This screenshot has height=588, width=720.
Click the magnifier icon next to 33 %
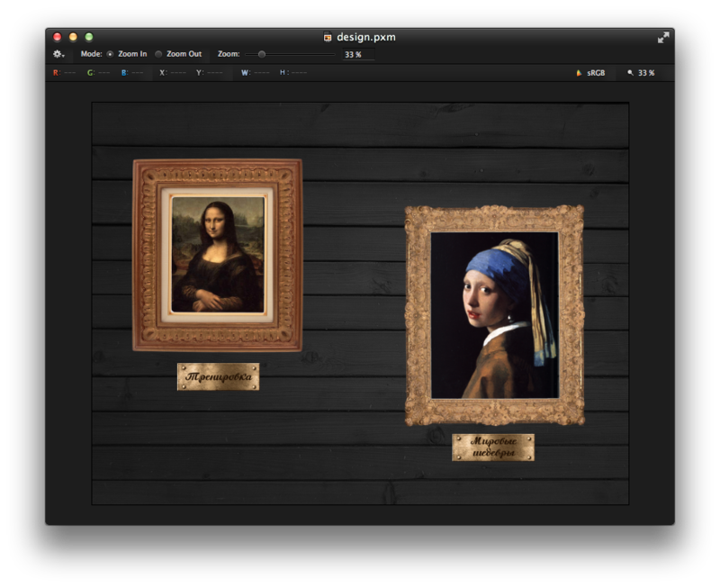coord(631,73)
